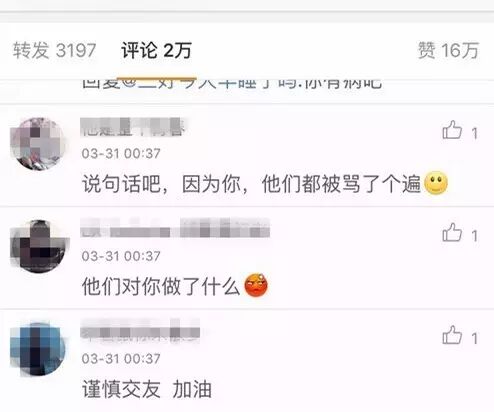The image size is (494, 412).
Task: Tap the smiley emoji after 骂了个遍
Action: coord(435,183)
